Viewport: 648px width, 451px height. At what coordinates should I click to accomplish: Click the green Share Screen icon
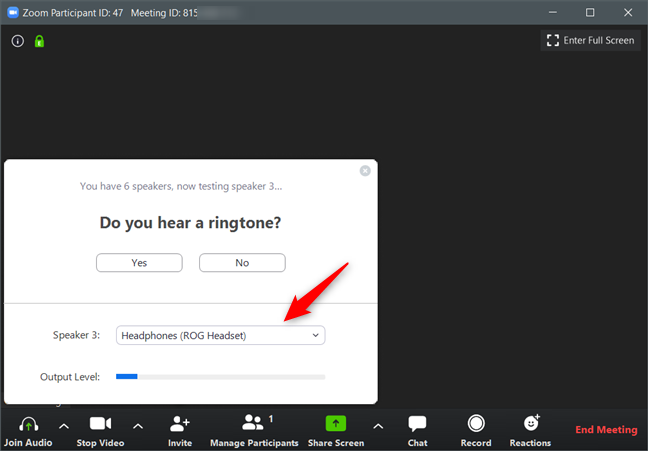tap(336, 424)
